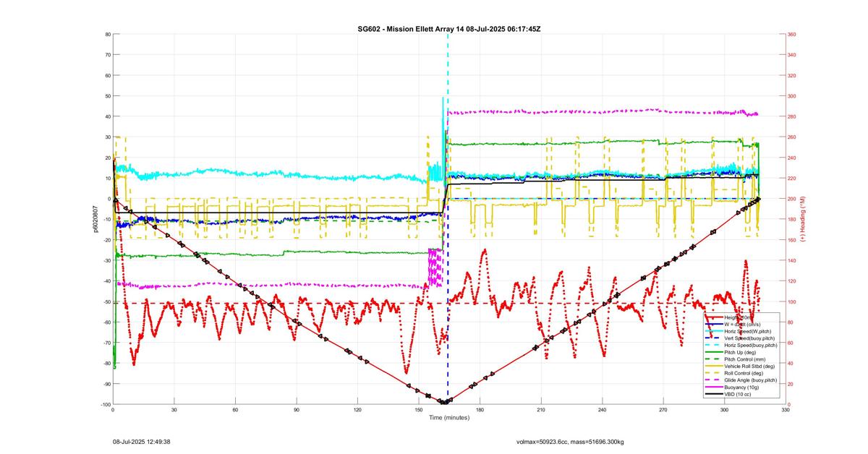Click the left axis tick label '80'
The height and width of the screenshot is (454, 868).
[106, 34]
